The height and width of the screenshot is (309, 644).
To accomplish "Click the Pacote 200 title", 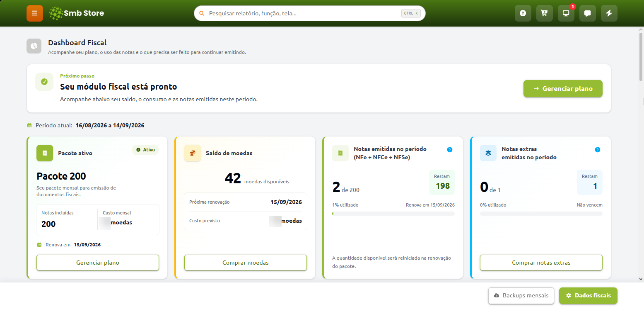I will tap(61, 176).
